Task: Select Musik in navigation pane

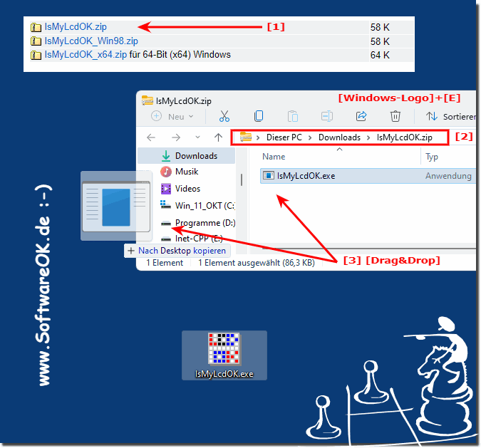Action: [x=186, y=172]
